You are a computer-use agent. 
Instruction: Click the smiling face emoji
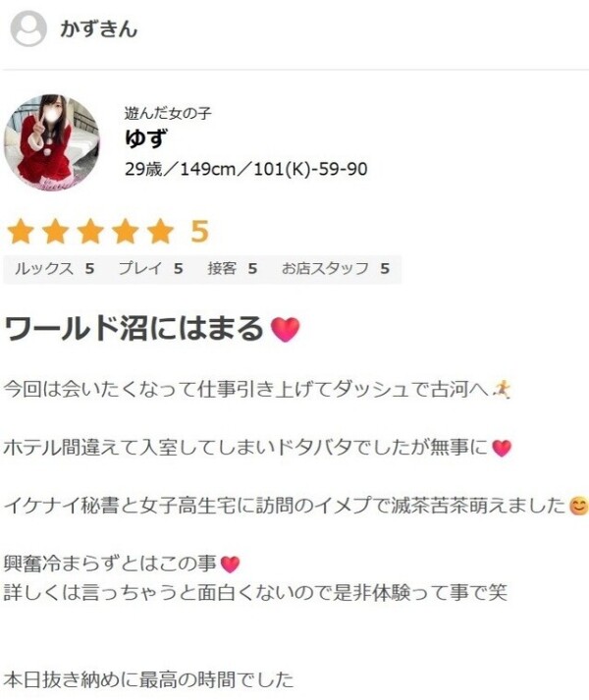(579, 507)
